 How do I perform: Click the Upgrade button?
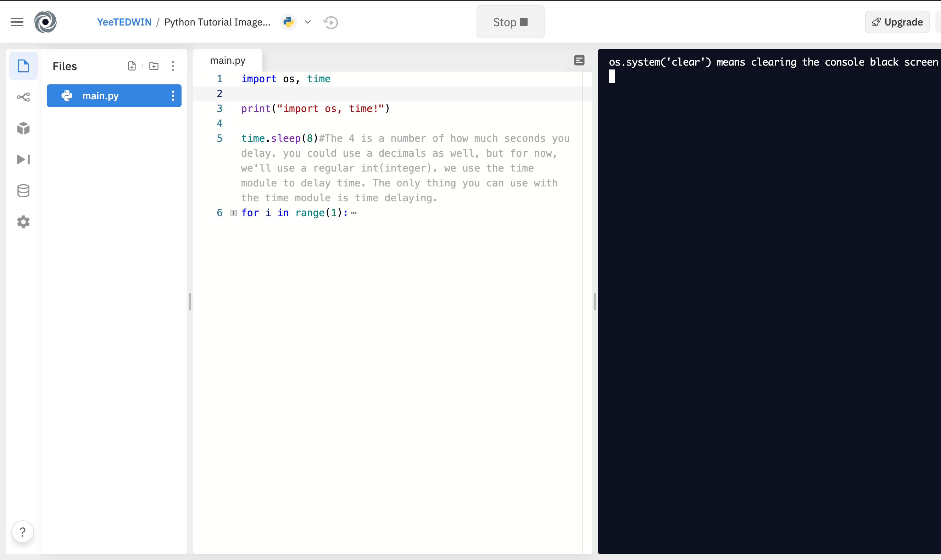pyautogui.click(x=897, y=22)
